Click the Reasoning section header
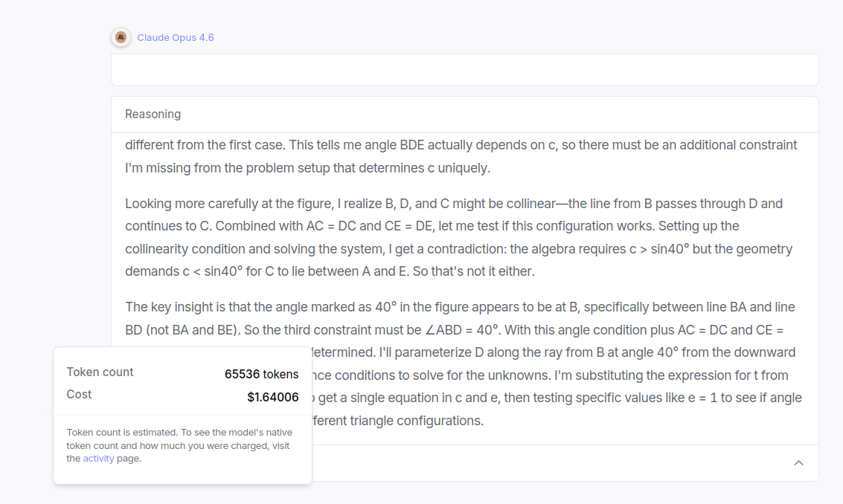 [153, 114]
